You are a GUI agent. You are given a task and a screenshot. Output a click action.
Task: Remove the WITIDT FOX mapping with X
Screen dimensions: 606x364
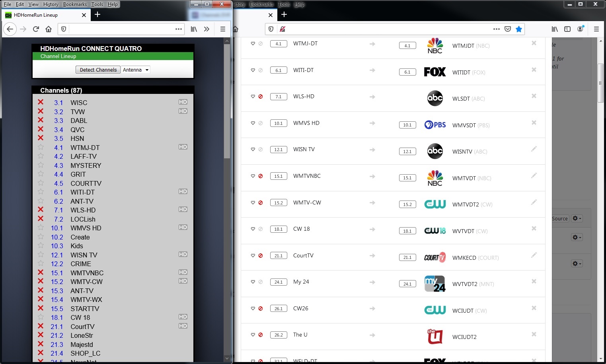coord(534,70)
